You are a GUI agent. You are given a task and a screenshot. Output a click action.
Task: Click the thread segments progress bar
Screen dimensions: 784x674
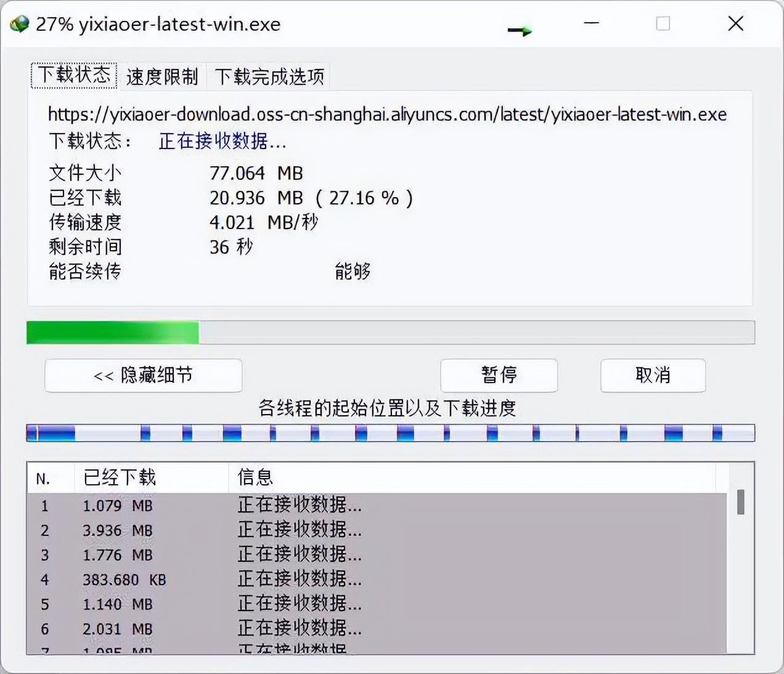coord(390,433)
